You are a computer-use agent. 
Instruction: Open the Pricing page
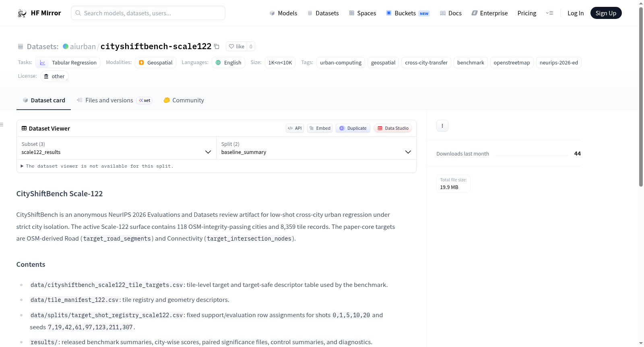pos(527,13)
